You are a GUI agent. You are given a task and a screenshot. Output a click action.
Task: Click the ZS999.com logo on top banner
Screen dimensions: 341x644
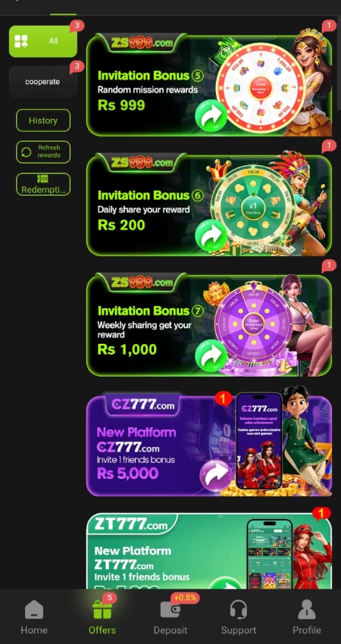(142, 42)
